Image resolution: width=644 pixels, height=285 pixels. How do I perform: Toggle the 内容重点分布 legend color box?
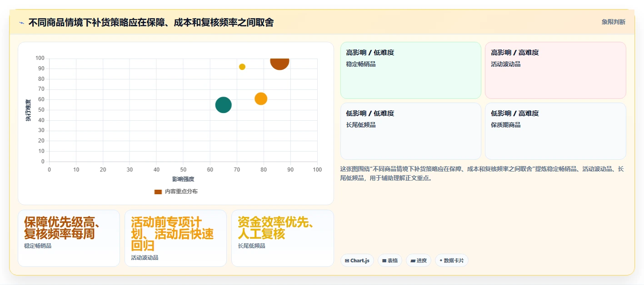158,192
